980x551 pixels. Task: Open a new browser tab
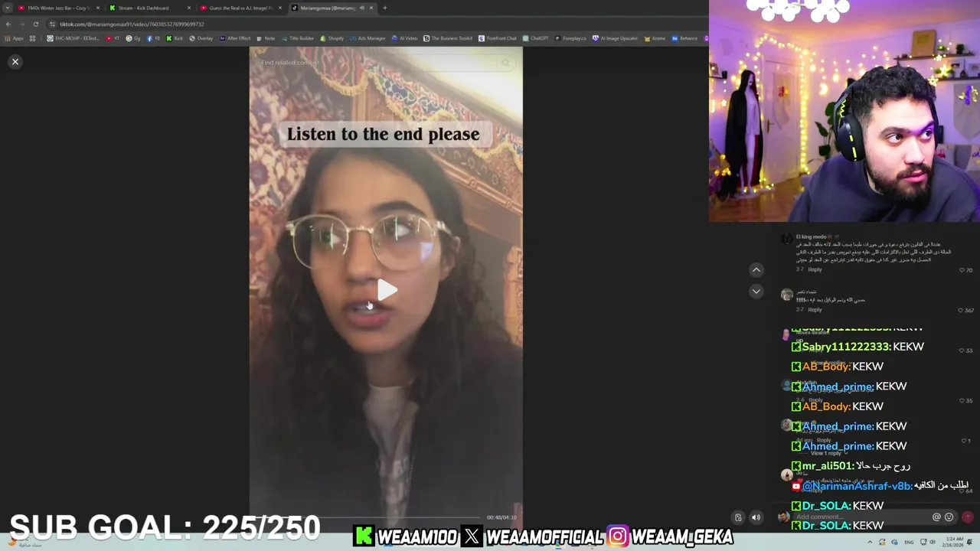point(384,8)
